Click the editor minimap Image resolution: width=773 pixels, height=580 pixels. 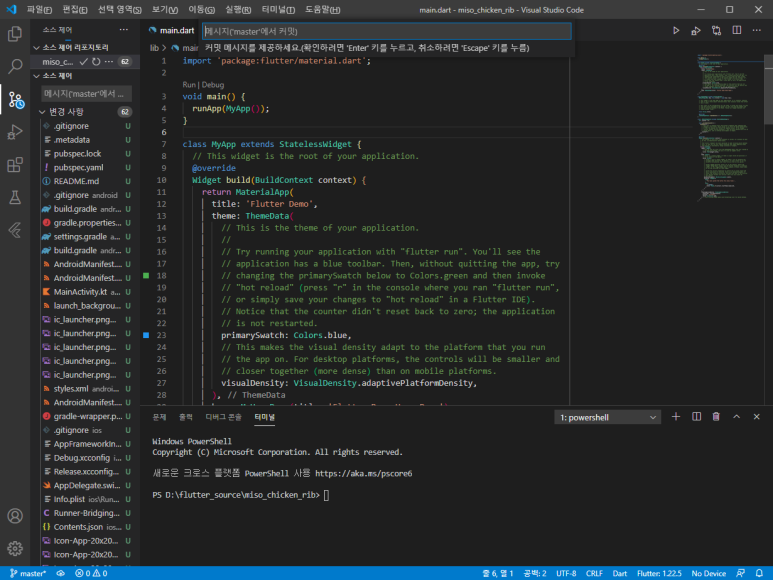(728, 128)
